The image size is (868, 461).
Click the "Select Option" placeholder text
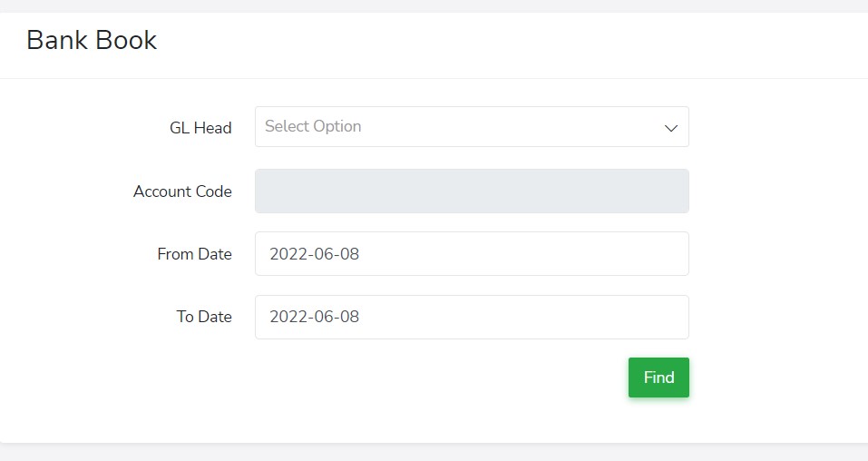click(313, 127)
